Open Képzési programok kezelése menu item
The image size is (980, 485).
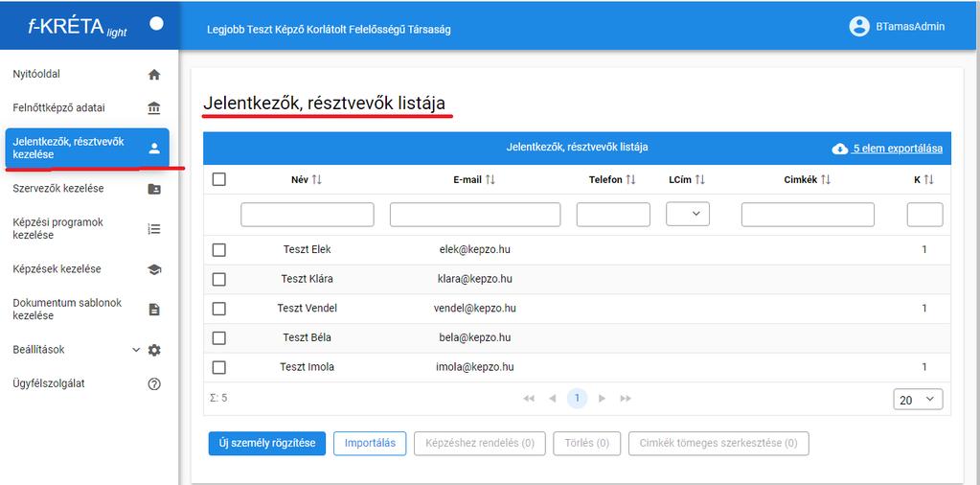[x=87, y=229]
